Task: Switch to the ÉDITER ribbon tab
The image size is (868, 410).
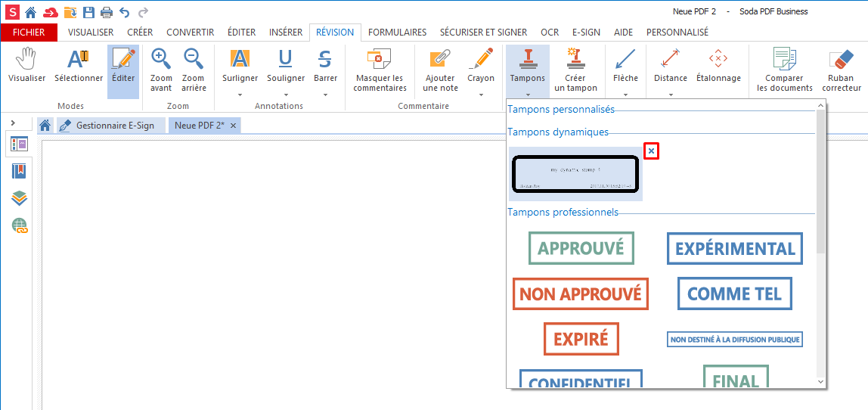Action: pyautogui.click(x=242, y=32)
